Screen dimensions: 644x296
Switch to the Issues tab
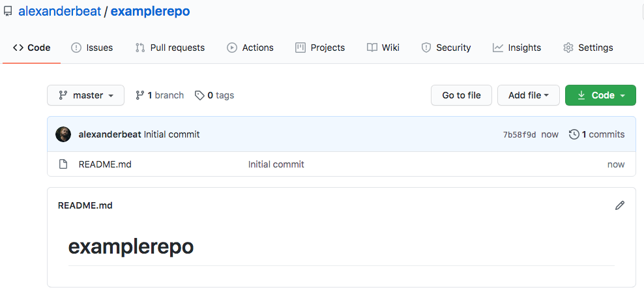(x=92, y=48)
